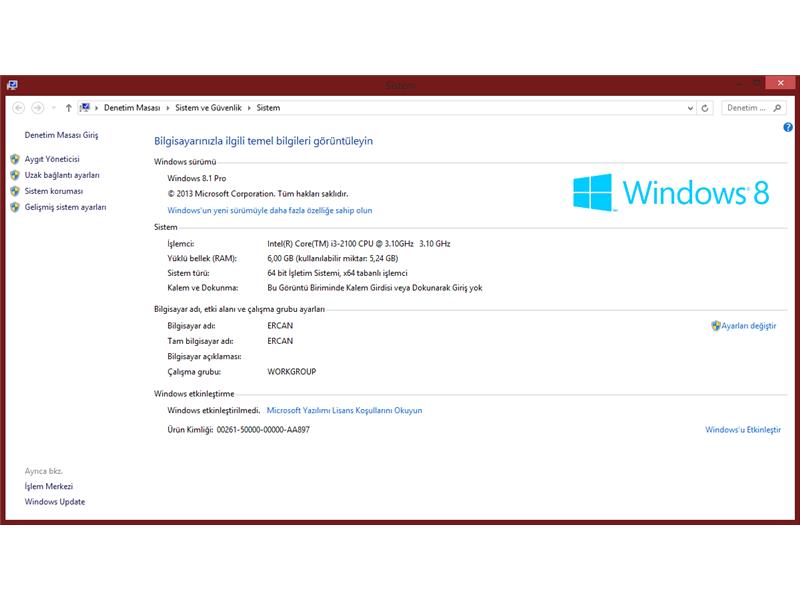
Task: Click the shield icon beside Sistem koruması
Action: [x=15, y=191]
